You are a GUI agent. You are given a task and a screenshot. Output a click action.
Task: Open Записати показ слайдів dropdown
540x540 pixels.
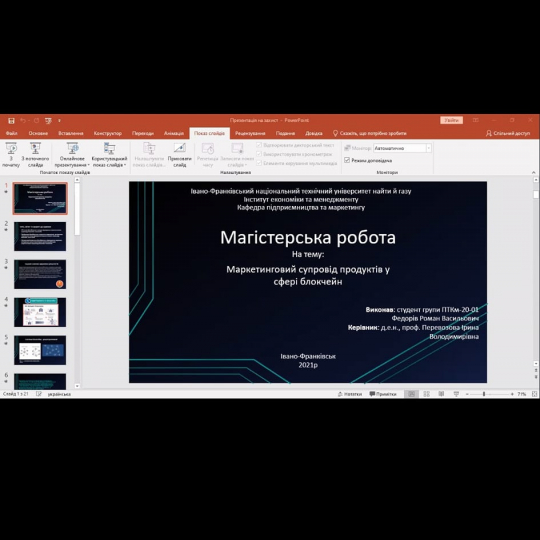click(x=237, y=155)
